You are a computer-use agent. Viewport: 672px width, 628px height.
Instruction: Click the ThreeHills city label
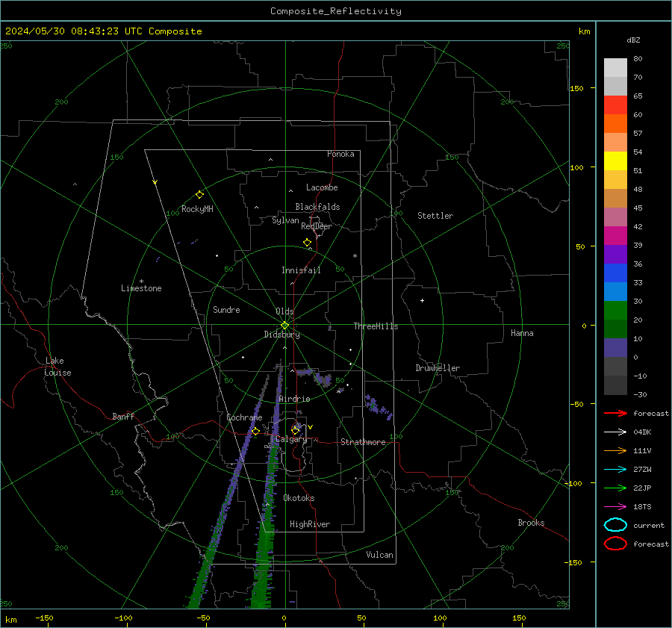pos(376,326)
